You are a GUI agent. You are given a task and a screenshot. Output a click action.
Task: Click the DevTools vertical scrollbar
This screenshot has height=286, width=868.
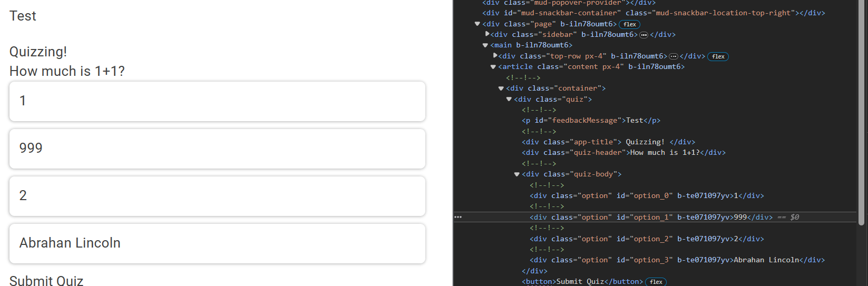(861, 113)
